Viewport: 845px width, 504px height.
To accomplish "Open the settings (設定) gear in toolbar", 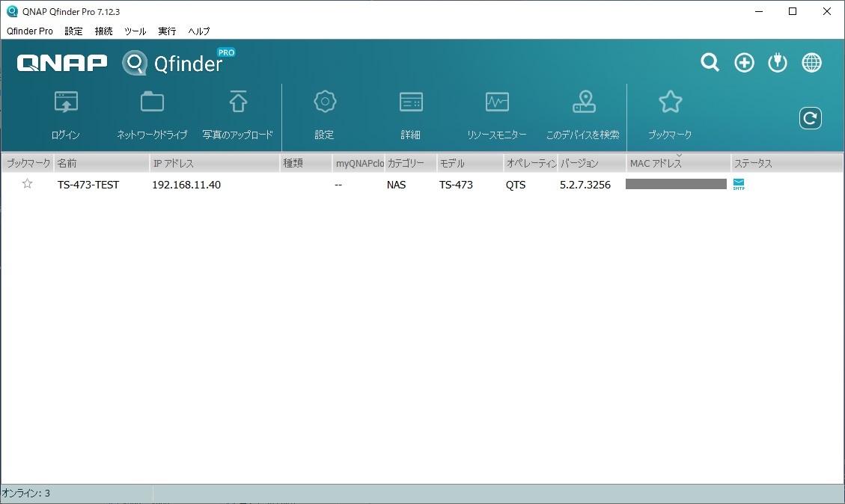I will (x=324, y=102).
